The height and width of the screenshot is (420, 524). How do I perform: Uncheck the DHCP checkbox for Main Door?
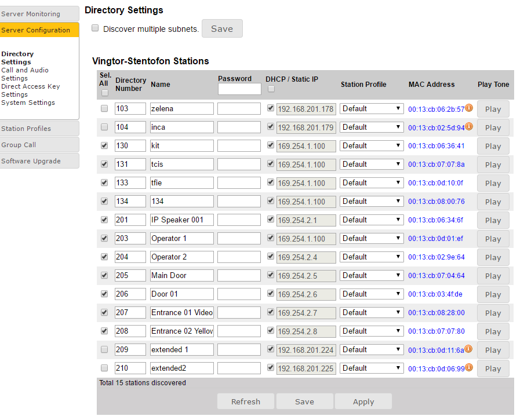(x=271, y=275)
